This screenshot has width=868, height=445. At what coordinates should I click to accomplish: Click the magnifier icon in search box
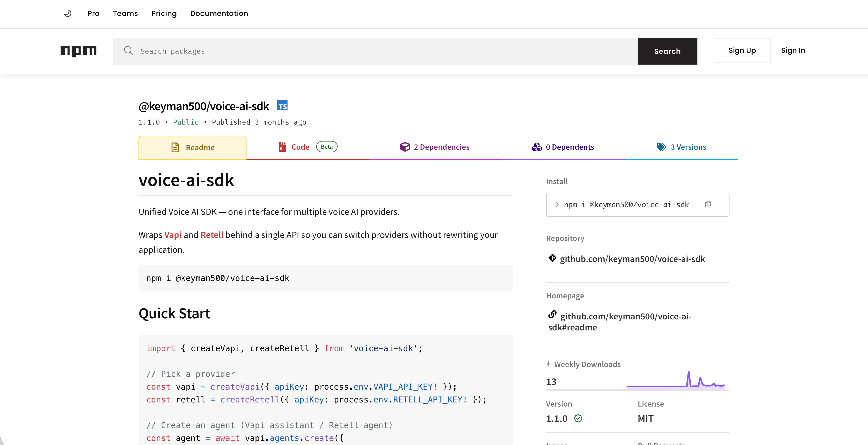(x=129, y=51)
